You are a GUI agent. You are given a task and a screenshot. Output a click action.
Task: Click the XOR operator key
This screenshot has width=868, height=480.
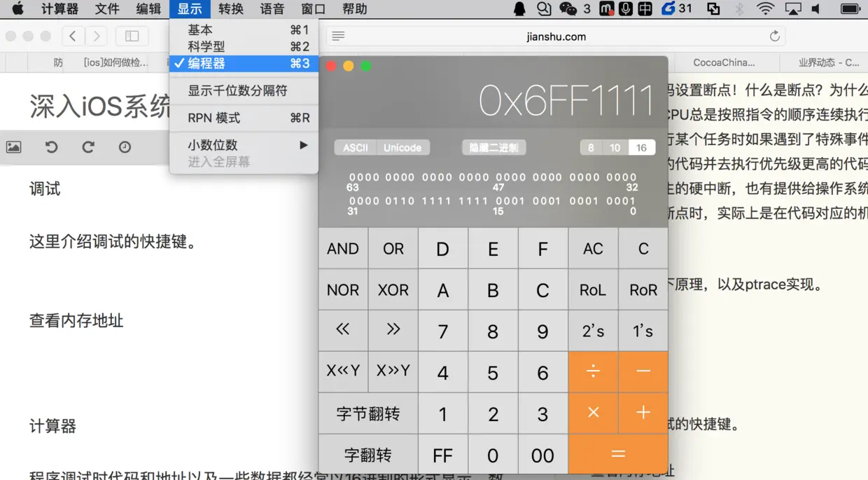(x=393, y=290)
